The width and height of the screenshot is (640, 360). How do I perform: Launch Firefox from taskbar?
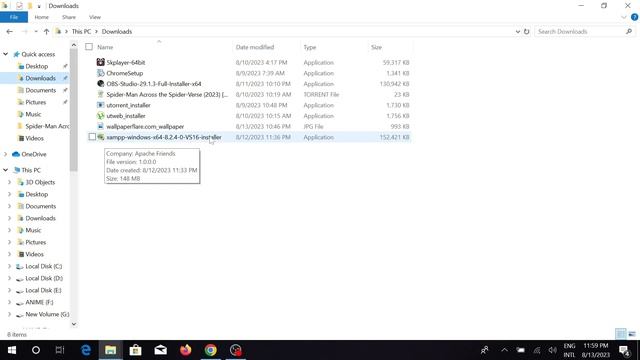186,350
